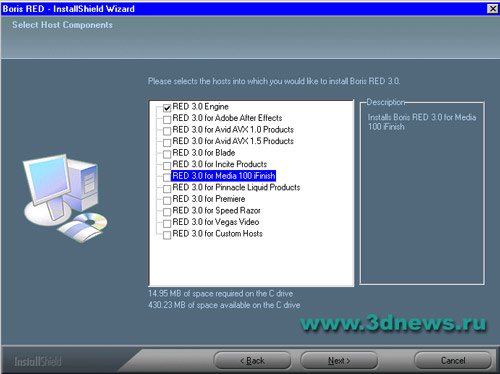Tick the Incite Products checkbox
500x374 pixels.
(x=167, y=166)
